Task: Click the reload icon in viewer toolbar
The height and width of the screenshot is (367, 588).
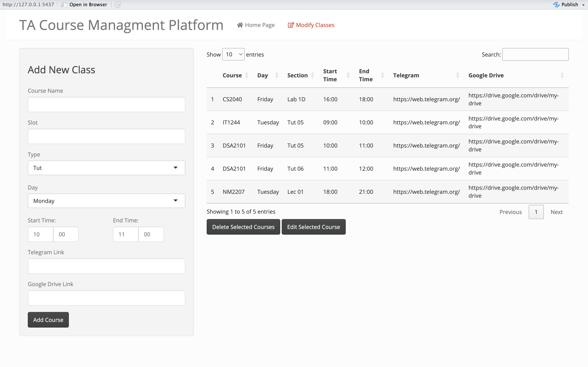Action: coord(117,5)
